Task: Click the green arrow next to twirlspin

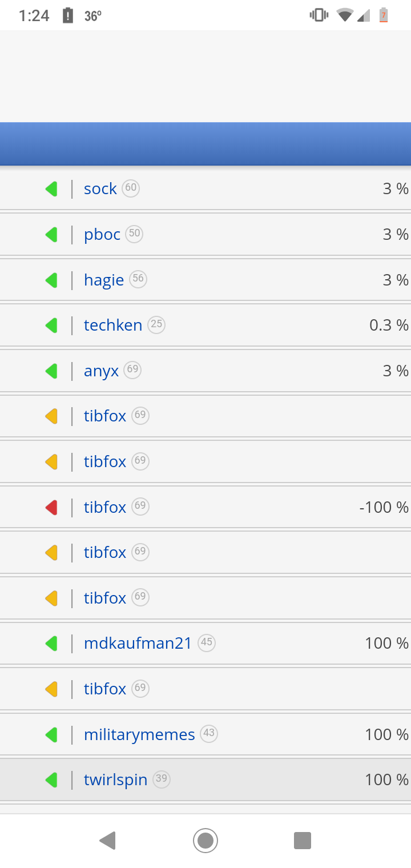Action: coord(51,779)
